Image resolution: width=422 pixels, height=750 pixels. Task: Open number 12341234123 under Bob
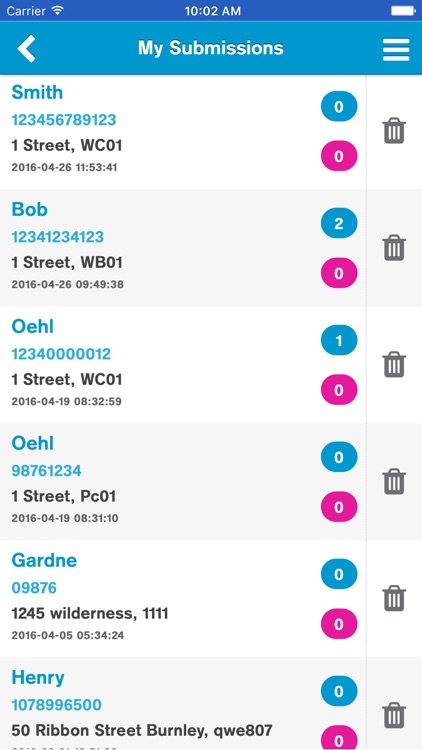(57, 237)
